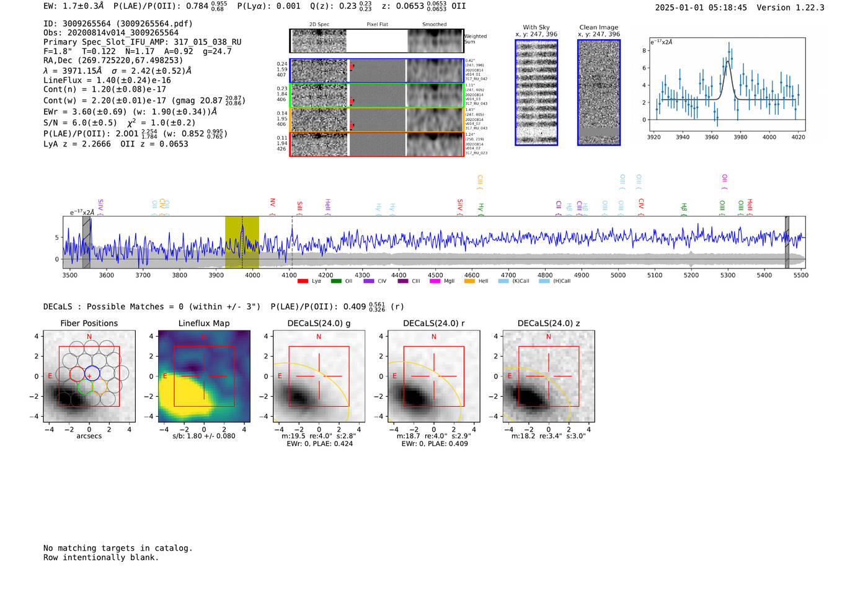Open the Lineflux Map image
This screenshot has width=868, height=591.
click(204, 376)
